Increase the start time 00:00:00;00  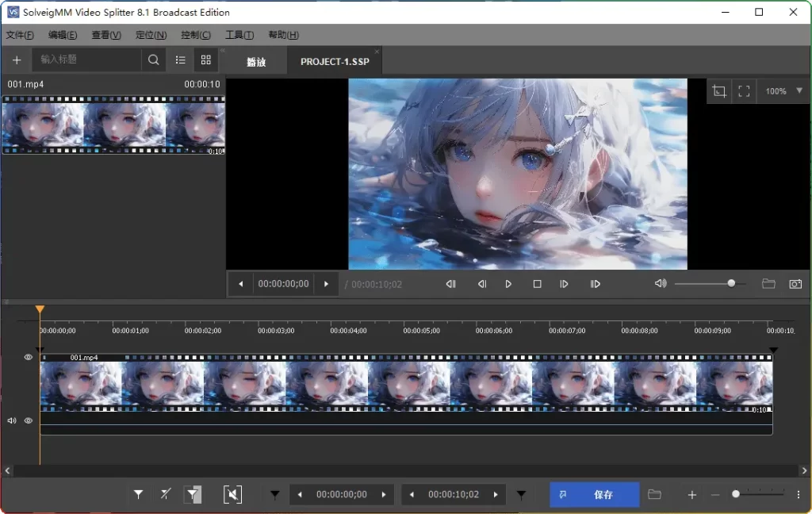384,494
